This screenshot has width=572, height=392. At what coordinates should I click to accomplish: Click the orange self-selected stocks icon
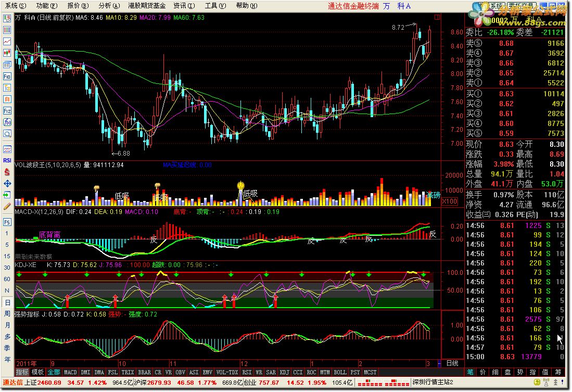pos(7,99)
